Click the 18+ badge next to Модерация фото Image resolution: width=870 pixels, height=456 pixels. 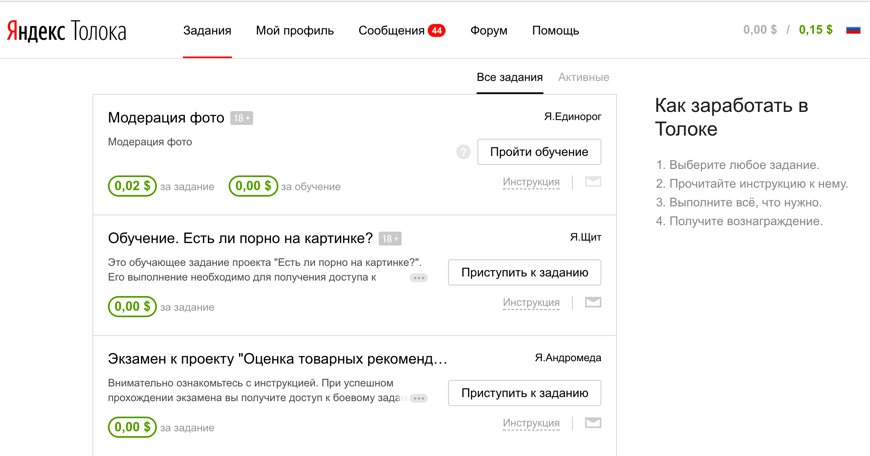click(242, 118)
